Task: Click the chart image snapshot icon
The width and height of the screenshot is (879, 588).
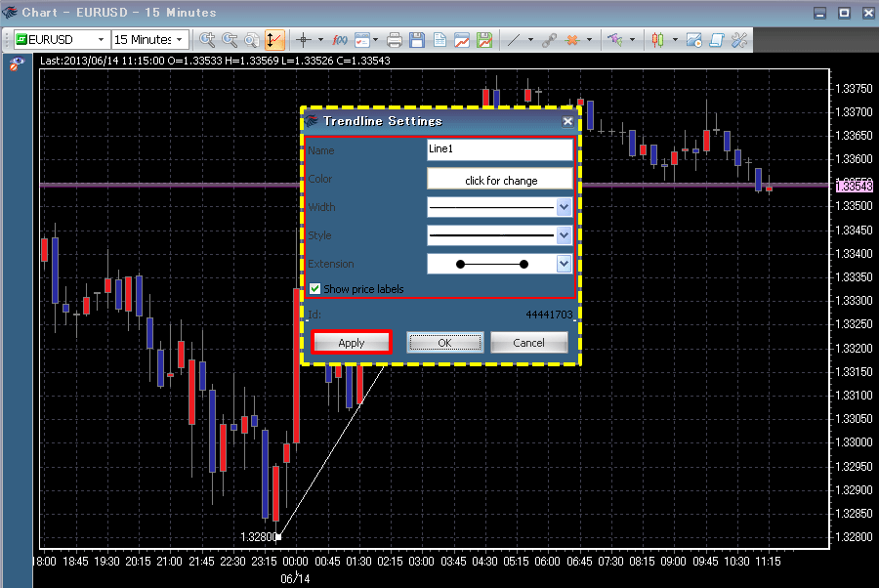Action: tap(694, 40)
